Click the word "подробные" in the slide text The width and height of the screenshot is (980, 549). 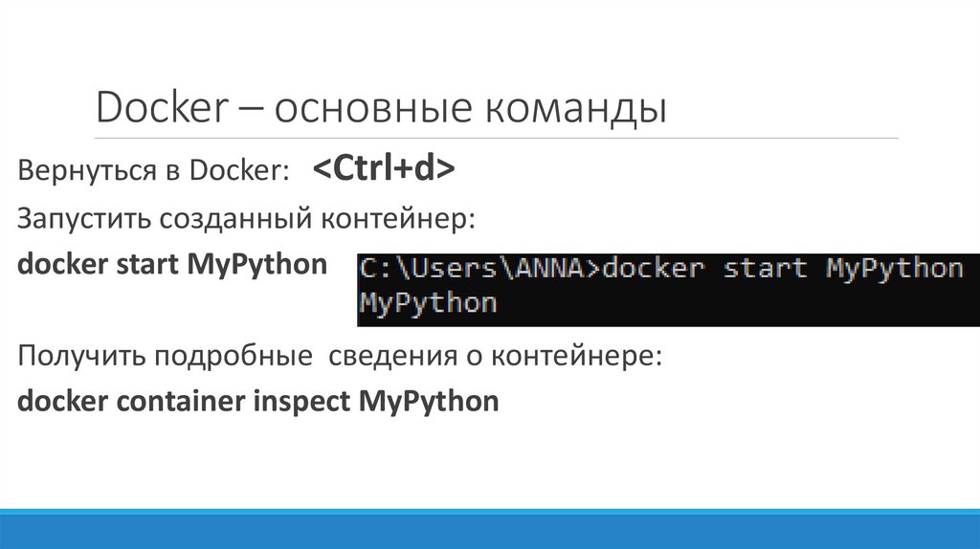coord(244,357)
